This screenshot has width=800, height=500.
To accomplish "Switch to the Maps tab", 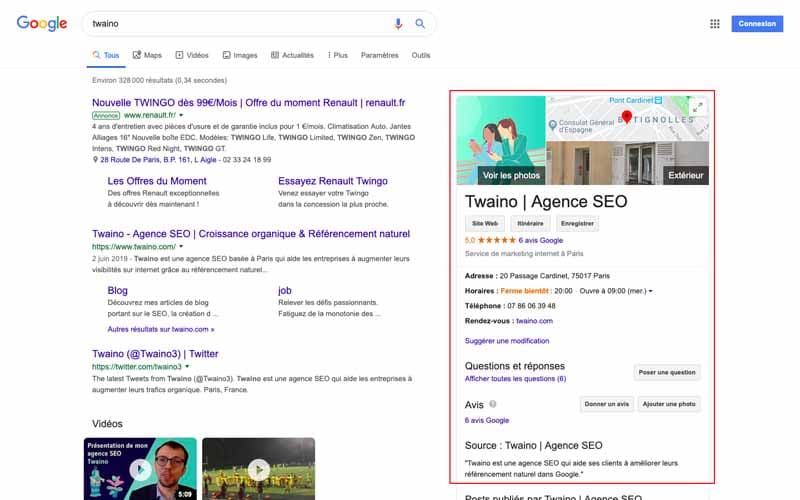I will click(147, 55).
